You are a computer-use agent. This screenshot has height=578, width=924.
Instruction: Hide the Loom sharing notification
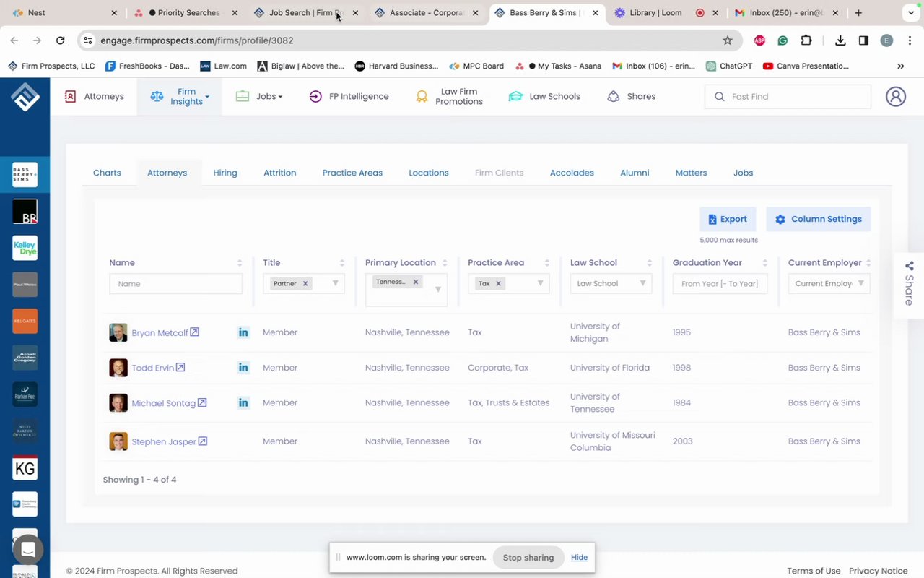579,557
